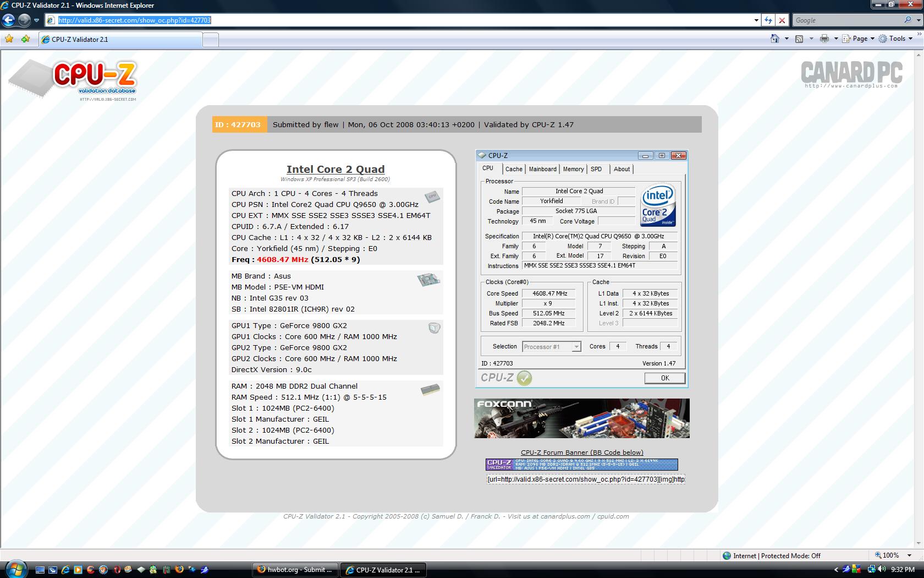Show hidden system tray icons
The width and height of the screenshot is (924, 578).
tap(836, 570)
